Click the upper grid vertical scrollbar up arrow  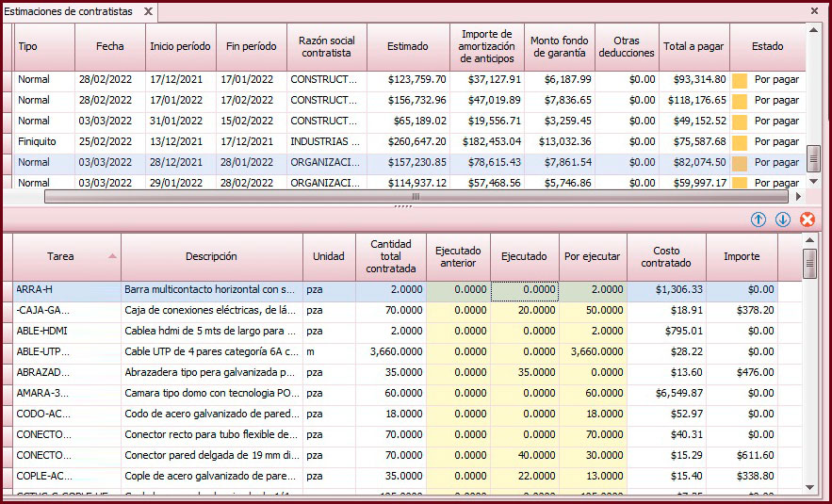coord(813,30)
